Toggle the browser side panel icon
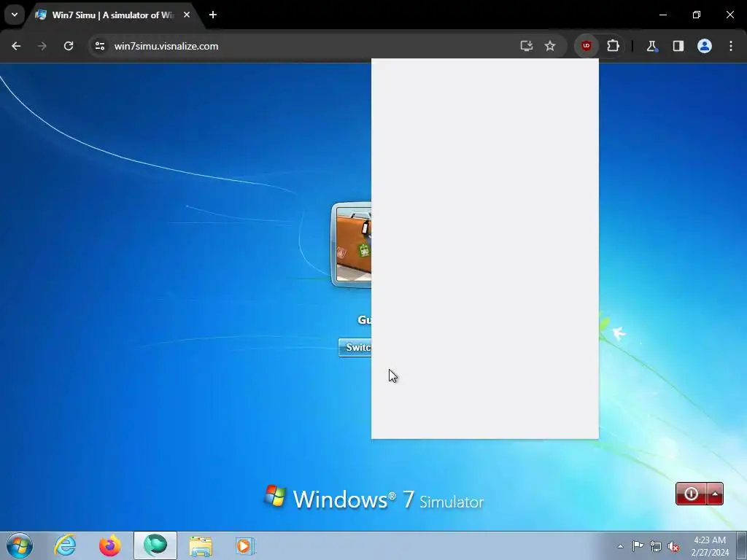This screenshot has width=747, height=560. [x=678, y=46]
